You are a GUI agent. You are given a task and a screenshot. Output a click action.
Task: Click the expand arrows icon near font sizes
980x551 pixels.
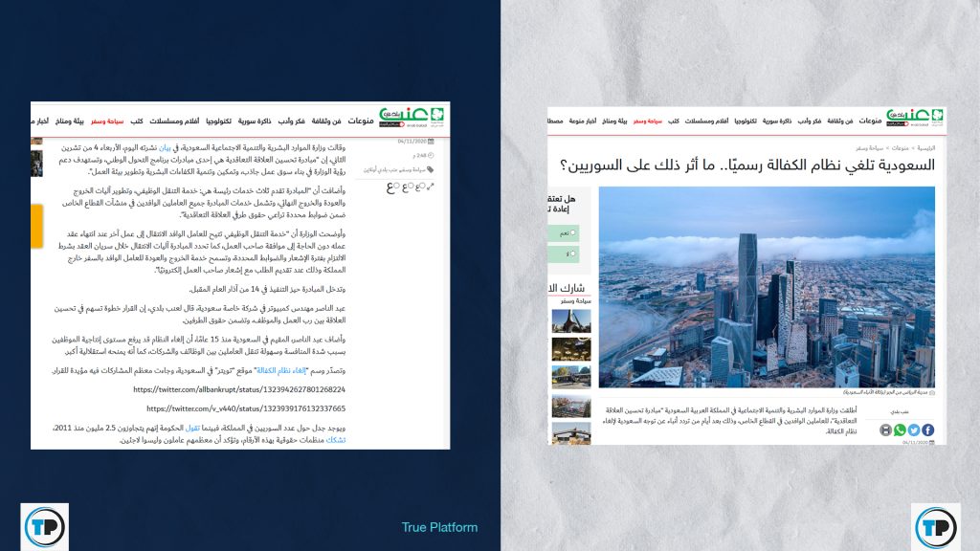click(430, 187)
